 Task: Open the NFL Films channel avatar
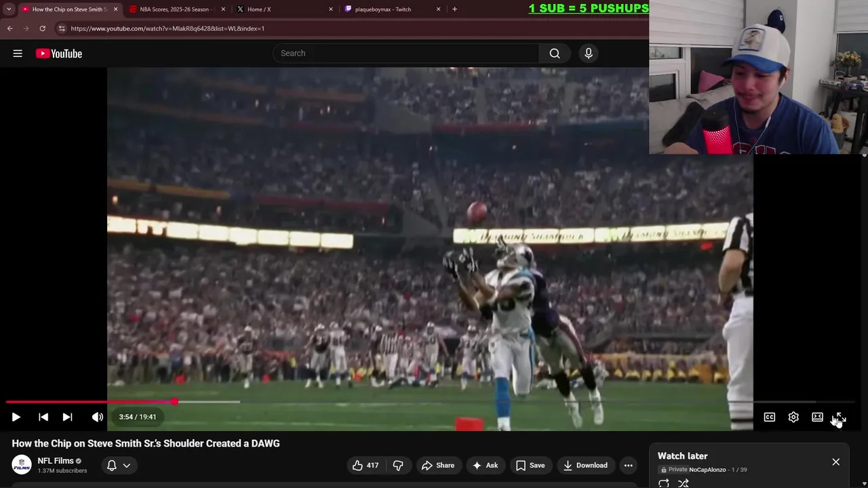(x=22, y=465)
